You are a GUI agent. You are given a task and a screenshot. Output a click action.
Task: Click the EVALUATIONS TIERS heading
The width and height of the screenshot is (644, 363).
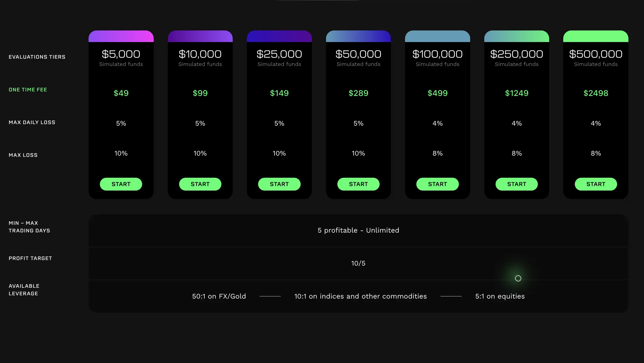[x=37, y=57]
